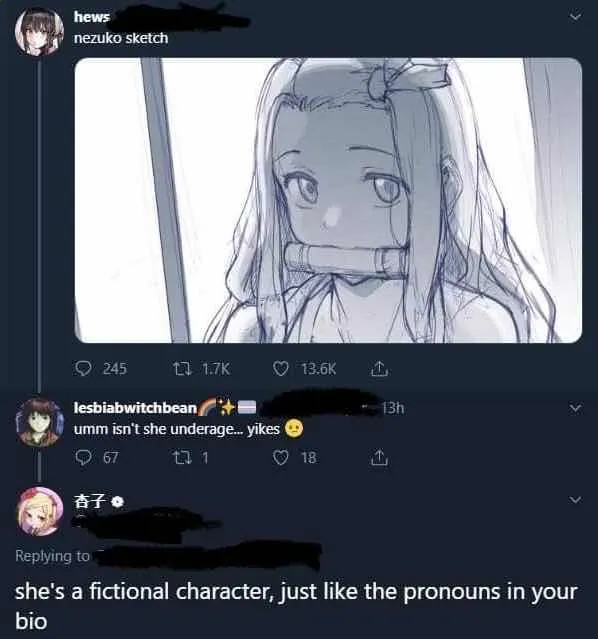Screen dimensions: 598x639
Task: Retweet the nezuko sketch tweet
Action: tap(178, 369)
